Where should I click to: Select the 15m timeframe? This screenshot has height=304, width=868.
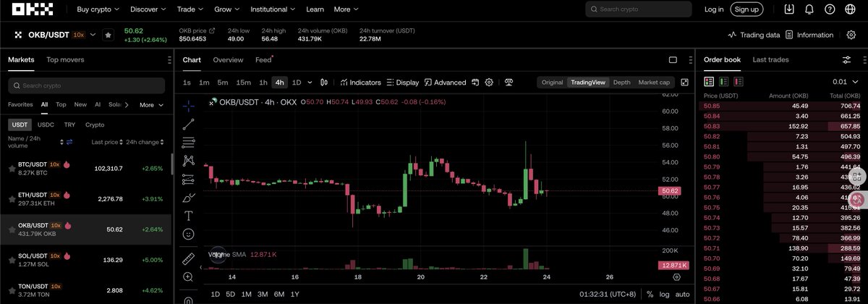[244, 83]
